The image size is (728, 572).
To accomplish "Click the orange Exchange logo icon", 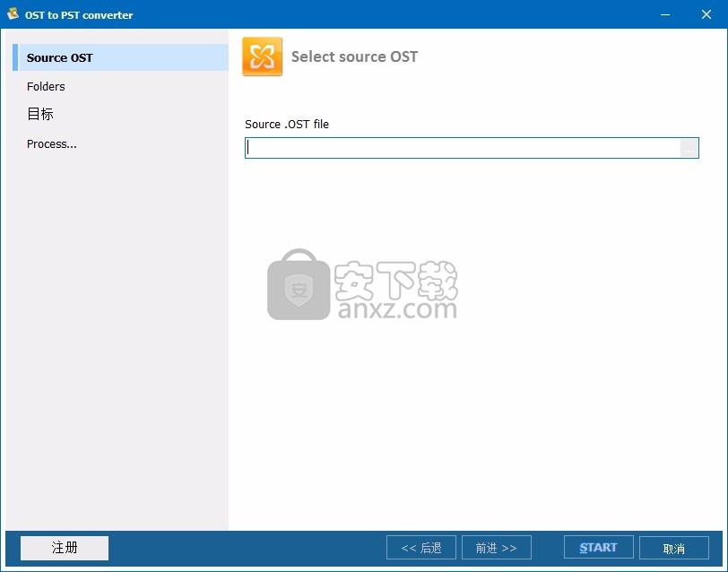I will [263, 56].
